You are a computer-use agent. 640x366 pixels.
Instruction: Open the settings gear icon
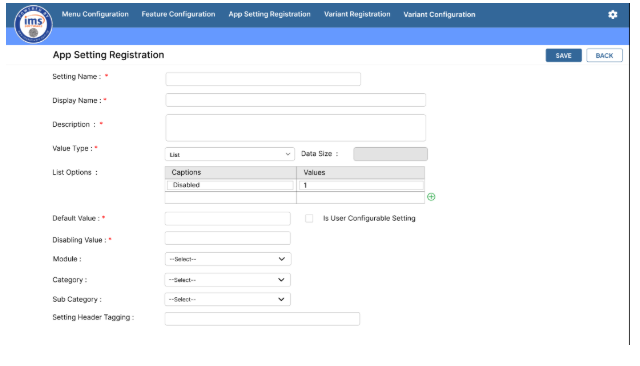click(x=612, y=15)
